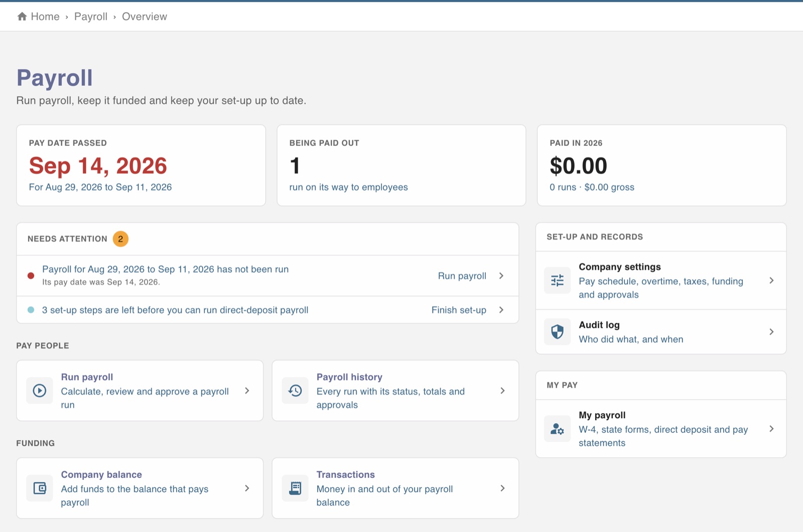This screenshot has height=532, width=803.
Task: Open the Audit log title
Action: point(599,325)
